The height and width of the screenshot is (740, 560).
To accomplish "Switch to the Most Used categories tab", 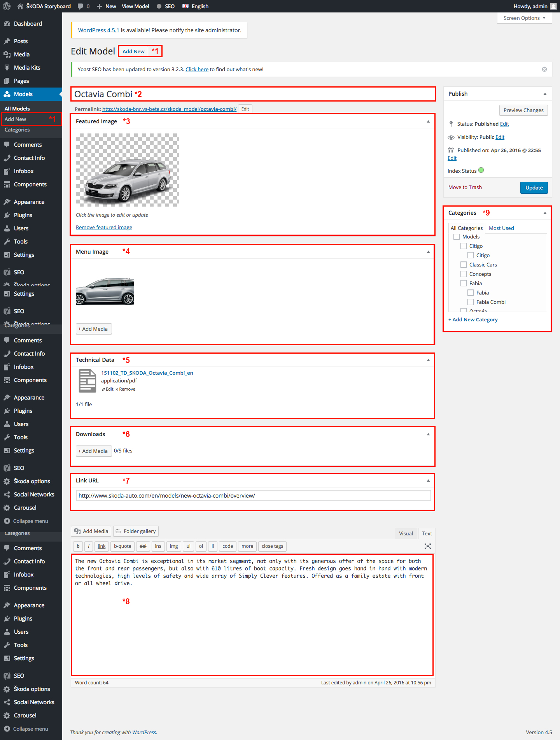I will point(501,228).
